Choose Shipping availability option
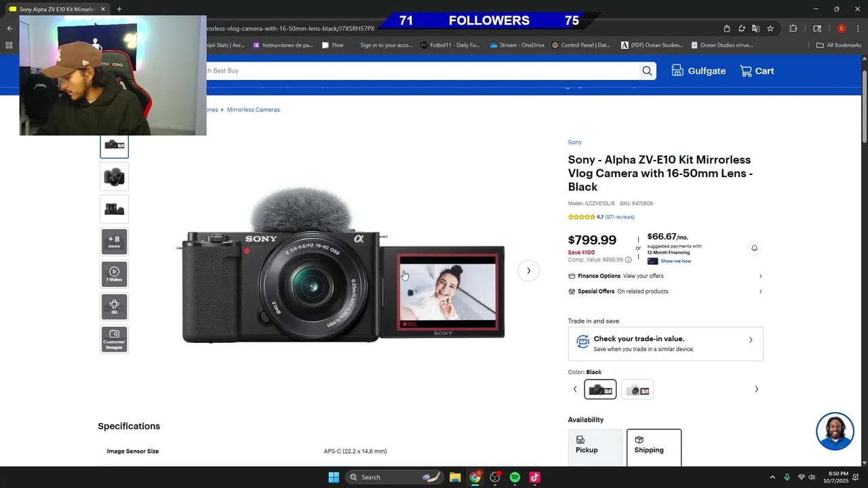The height and width of the screenshot is (488, 868). click(654, 446)
